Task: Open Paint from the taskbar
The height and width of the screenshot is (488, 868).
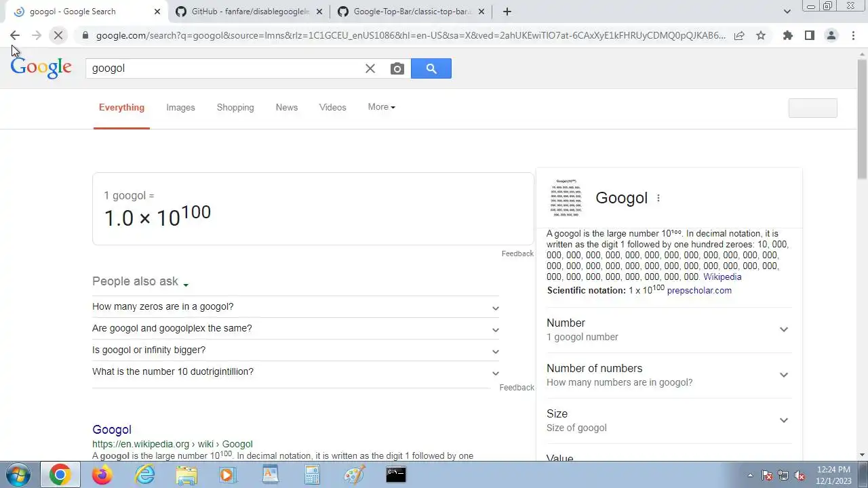Action: [354, 474]
